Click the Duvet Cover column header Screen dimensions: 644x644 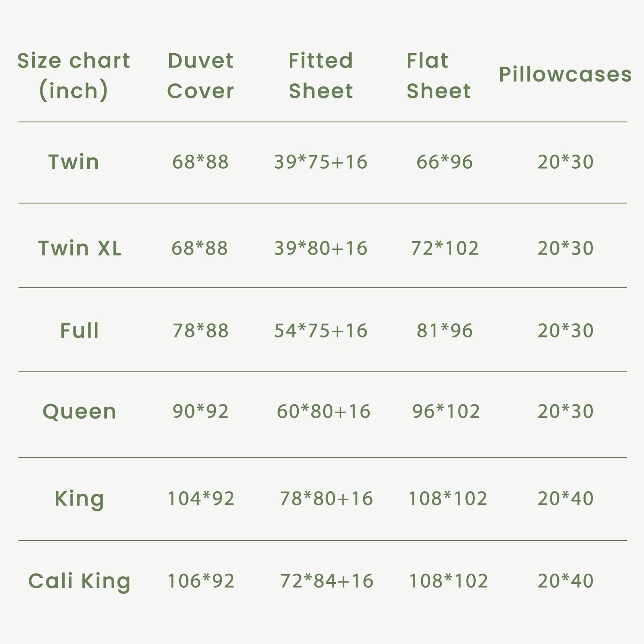coord(200,76)
